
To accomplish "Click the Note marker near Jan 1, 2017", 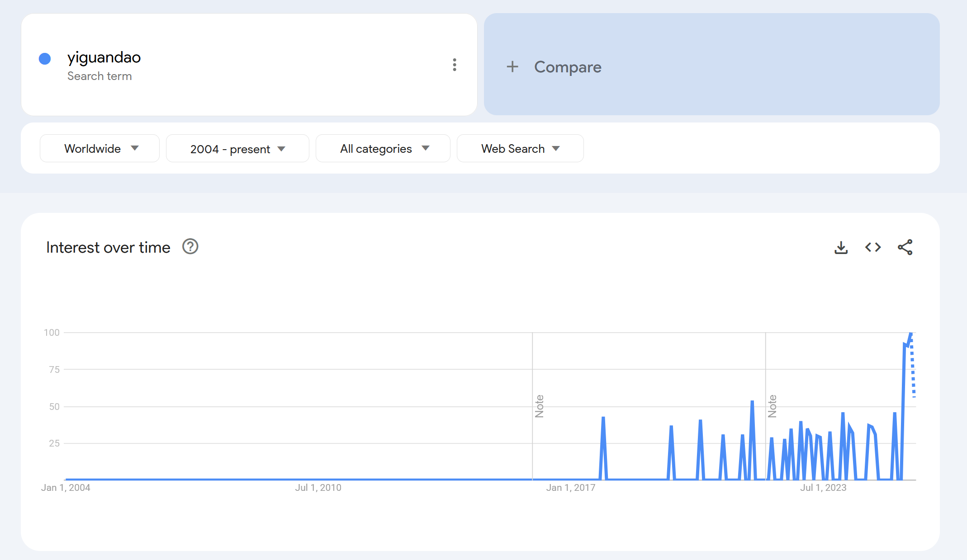I will pos(539,406).
